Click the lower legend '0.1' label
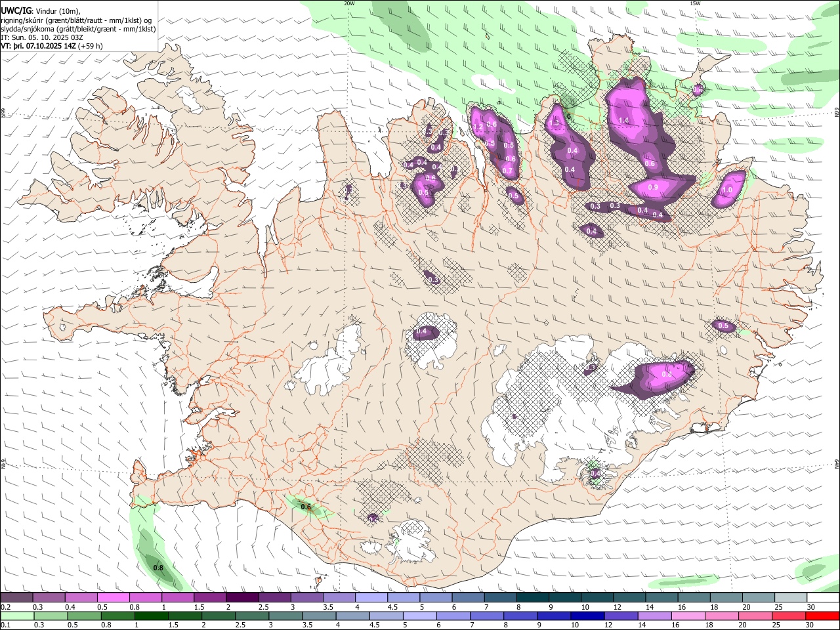The image size is (840, 630). click(x=5, y=625)
